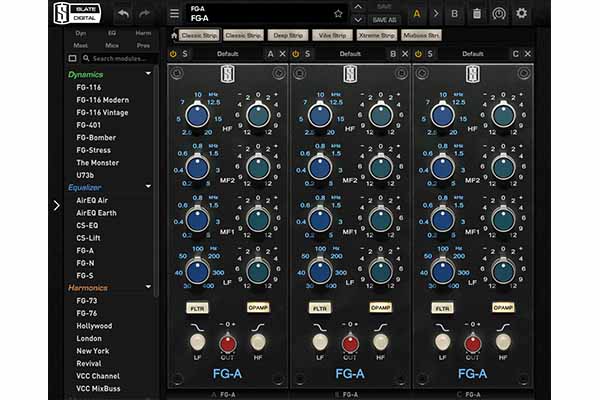Click the module list scrollbar
Viewport: 600px width, 400px height.
tap(156, 182)
